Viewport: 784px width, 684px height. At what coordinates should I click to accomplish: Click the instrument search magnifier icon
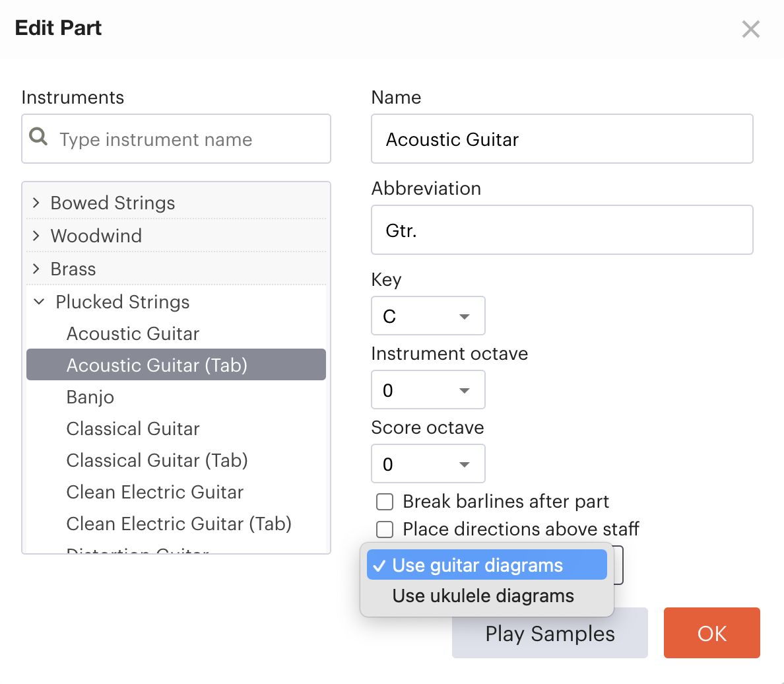point(39,137)
